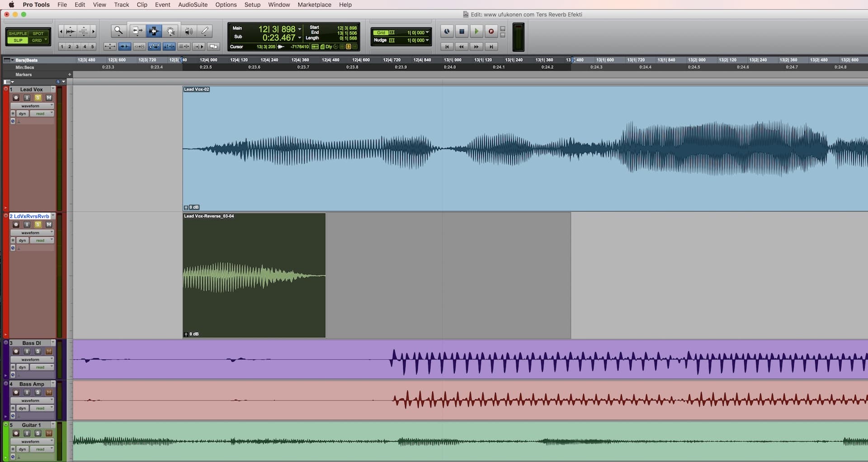Viewport: 868px width, 462px height.
Task: Mute the Bass DI track
Action: (x=49, y=351)
